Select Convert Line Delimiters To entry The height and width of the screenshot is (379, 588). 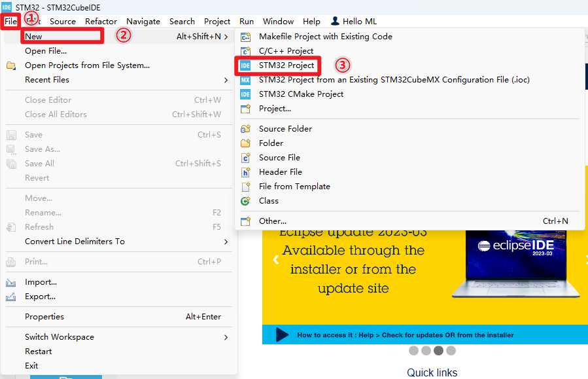(x=120, y=242)
